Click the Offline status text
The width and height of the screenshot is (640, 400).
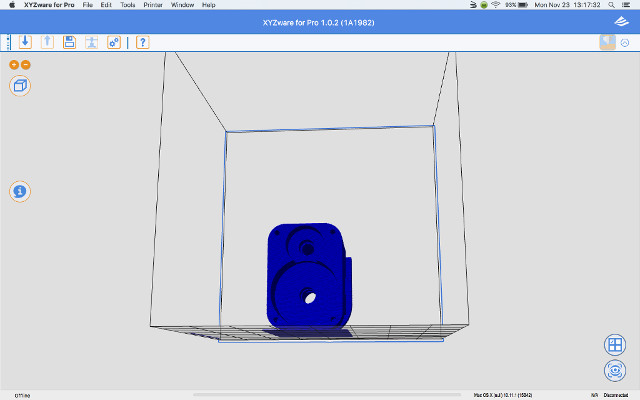(22, 396)
